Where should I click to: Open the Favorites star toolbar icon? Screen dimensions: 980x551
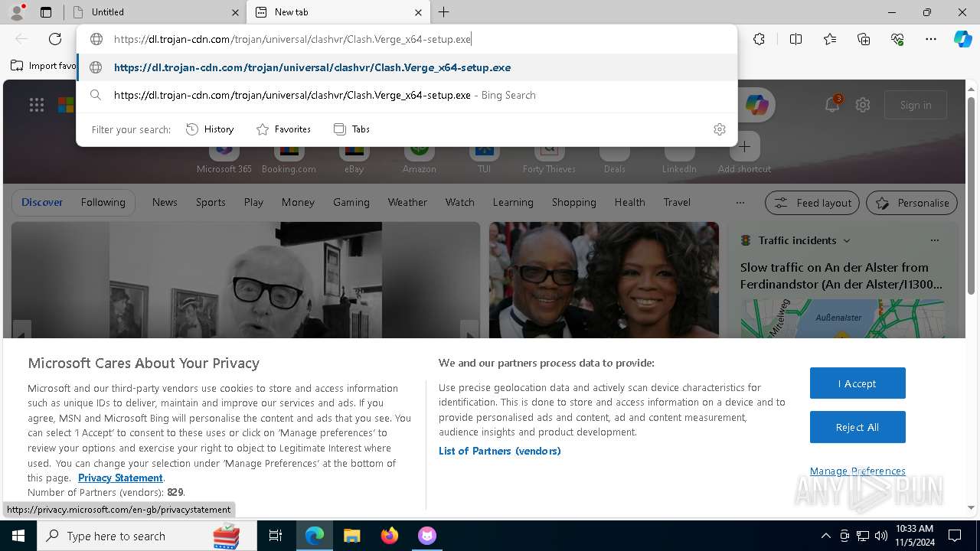click(830, 39)
